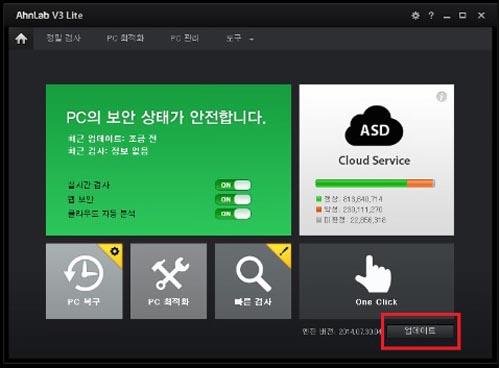Screen dimensions: 500x368
Task: Open the PC 최적화 menu tab
Action: (125, 38)
